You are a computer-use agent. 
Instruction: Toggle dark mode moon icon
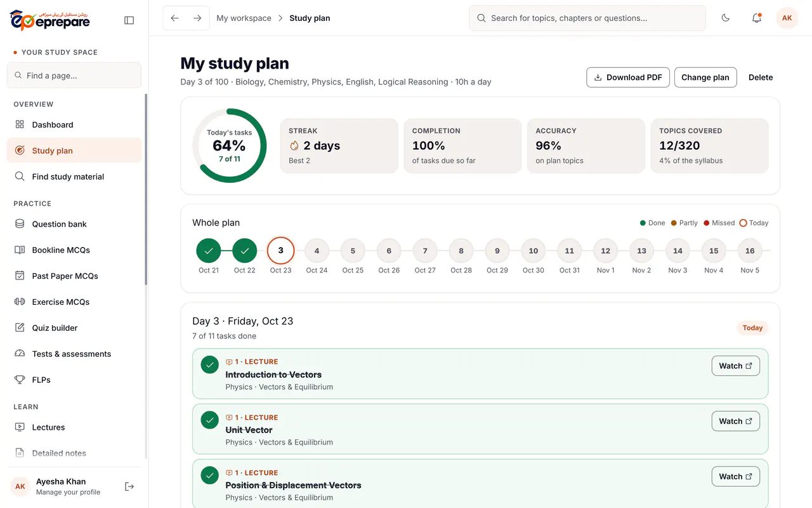point(726,18)
